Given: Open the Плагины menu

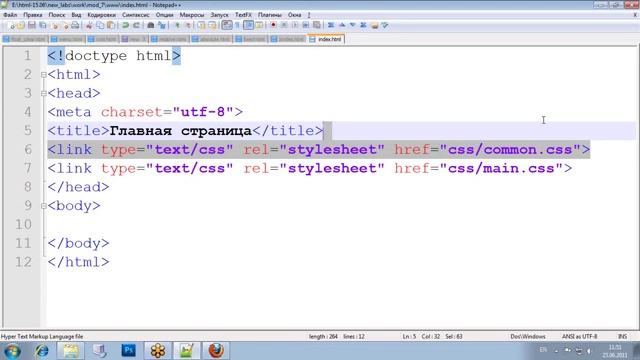Looking at the screenshot, I should point(270,15).
